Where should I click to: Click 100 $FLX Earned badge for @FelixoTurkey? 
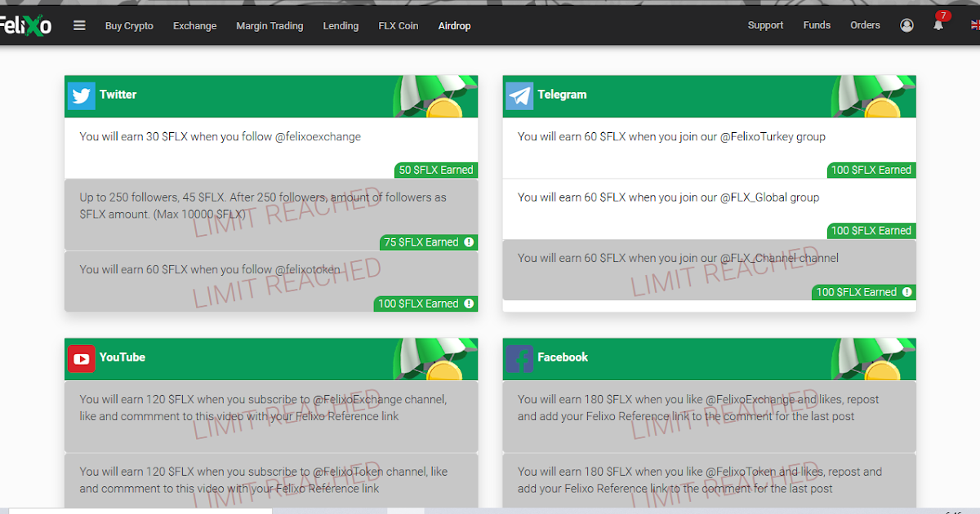871,170
